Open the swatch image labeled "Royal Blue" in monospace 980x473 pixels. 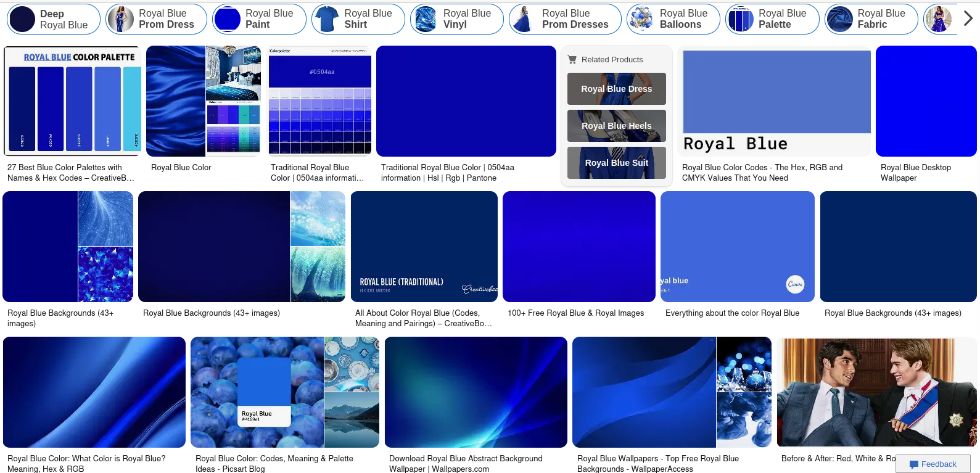pyautogui.click(x=774, y=101)
